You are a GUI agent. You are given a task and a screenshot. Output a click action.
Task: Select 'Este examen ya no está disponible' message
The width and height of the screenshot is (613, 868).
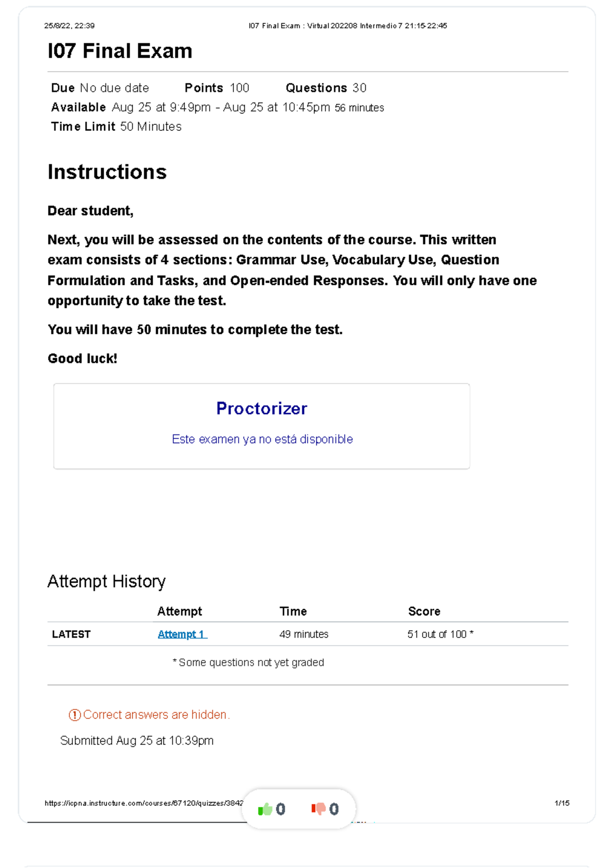point(262,439)
